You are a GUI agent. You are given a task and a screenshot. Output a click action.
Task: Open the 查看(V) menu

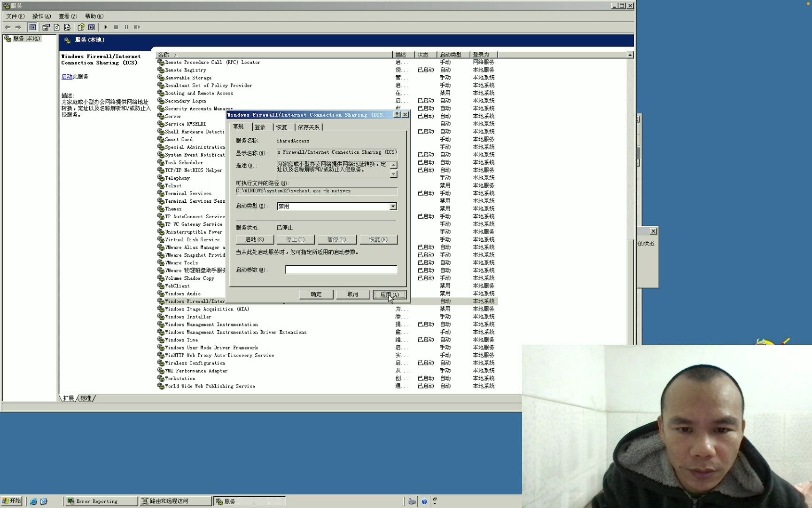[x=68, y=16]
